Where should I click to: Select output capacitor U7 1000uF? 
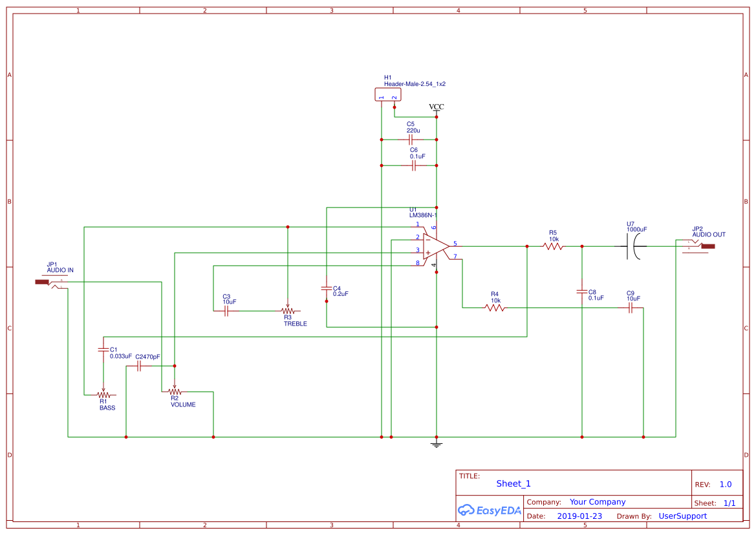tap(632, 246)
